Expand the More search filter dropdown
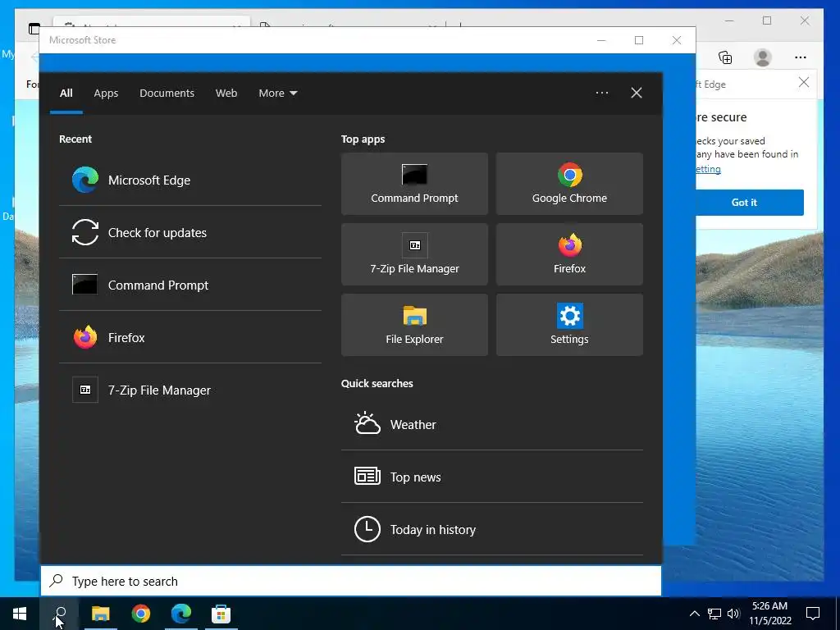 pyautogui.click(x=277, y=94)
